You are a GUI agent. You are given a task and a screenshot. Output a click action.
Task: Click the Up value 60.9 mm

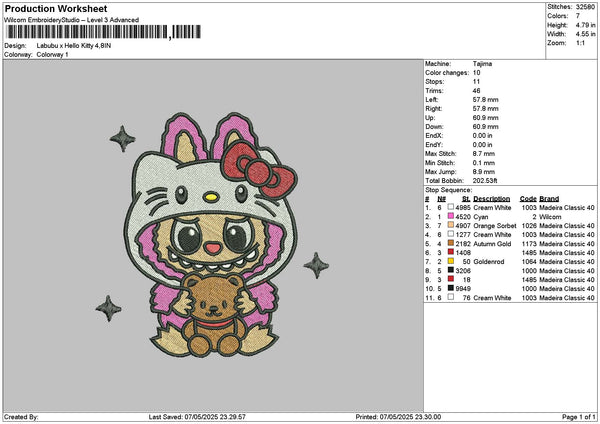pyautogui.click(x=486, y=118)
